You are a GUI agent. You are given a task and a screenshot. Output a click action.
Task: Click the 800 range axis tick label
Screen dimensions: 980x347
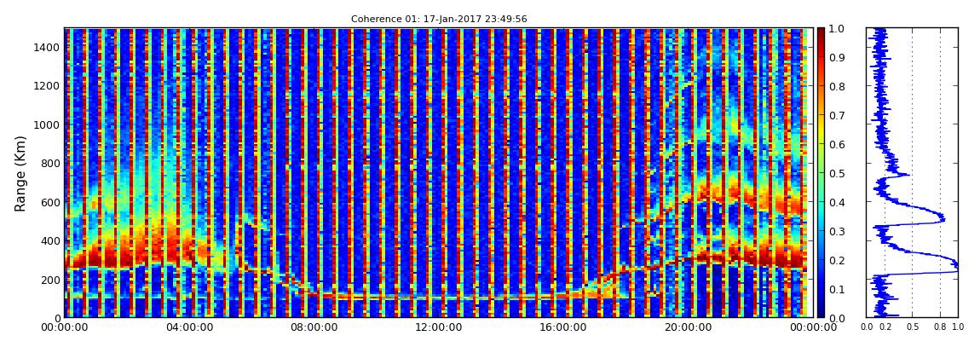pos(50,164)
